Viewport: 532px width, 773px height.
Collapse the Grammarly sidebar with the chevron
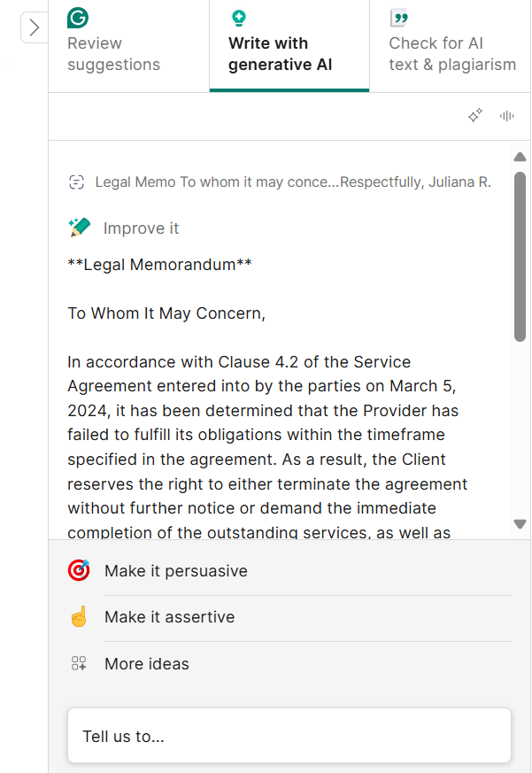pyautogui.click(x=35, y=27)
